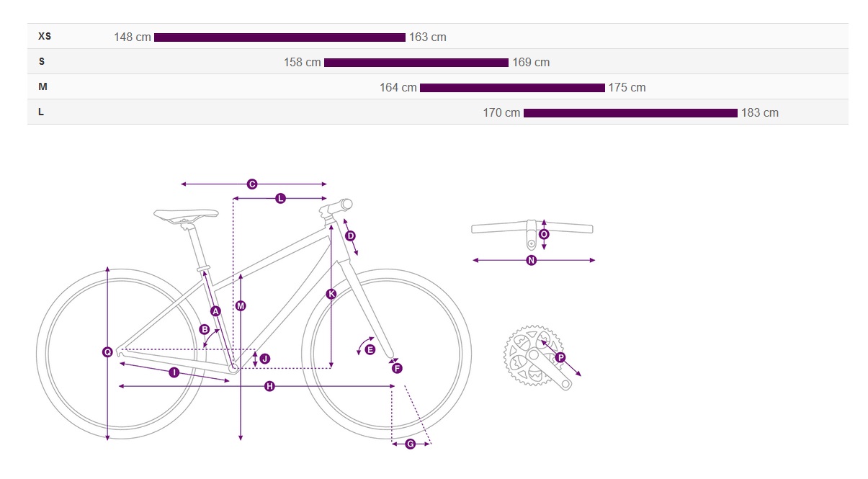Select the P crank length marker

click(560, 357)
